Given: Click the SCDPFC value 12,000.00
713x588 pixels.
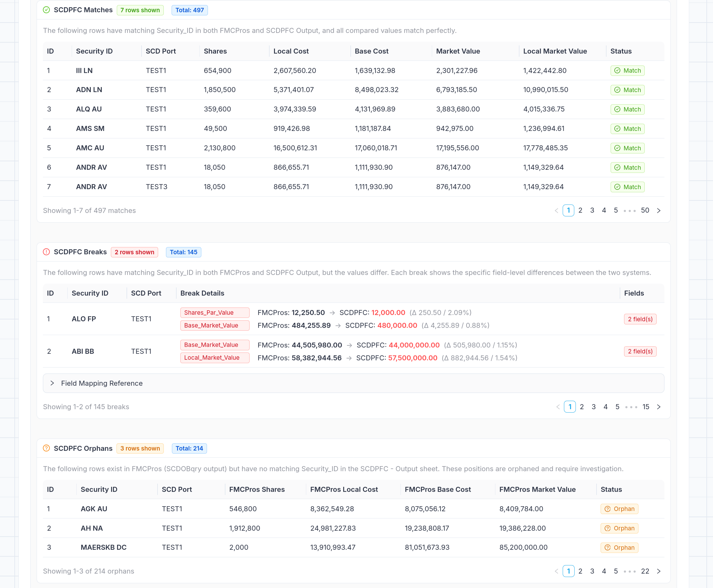Looking at the screenshot, I should [x=388, y=312].
